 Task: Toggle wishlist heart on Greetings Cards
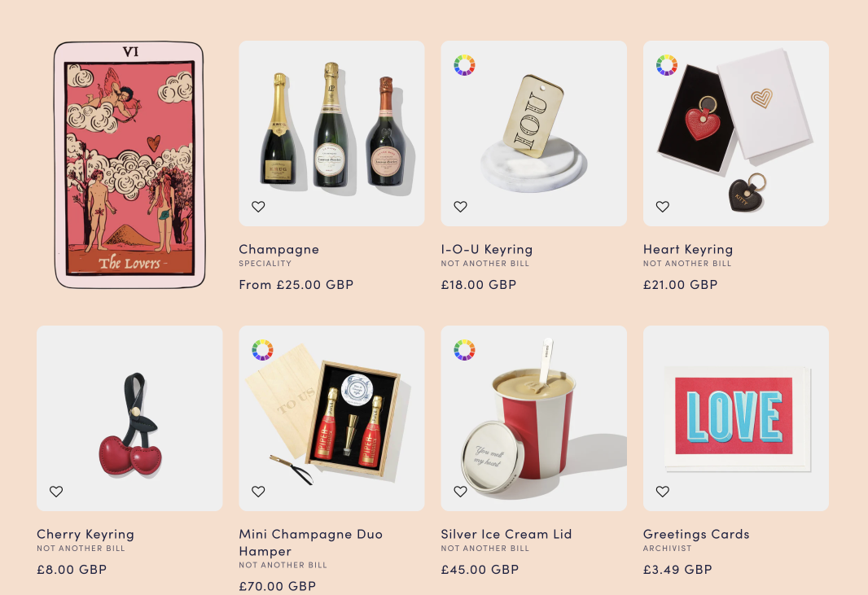click(662, 491)
